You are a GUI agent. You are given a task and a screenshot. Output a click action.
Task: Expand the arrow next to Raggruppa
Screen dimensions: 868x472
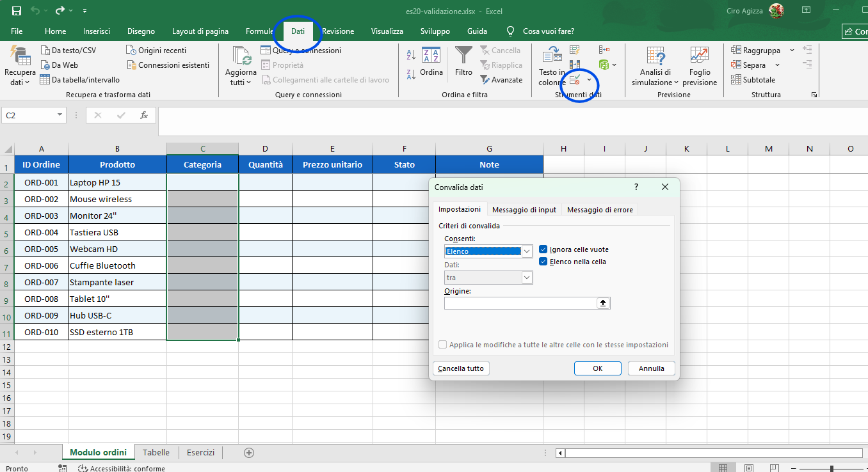792,51
